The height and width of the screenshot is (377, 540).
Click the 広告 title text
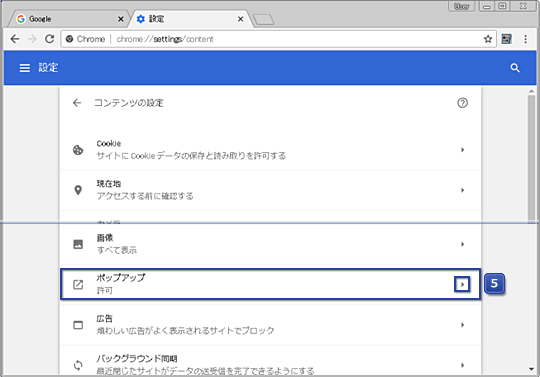(104, 318)
